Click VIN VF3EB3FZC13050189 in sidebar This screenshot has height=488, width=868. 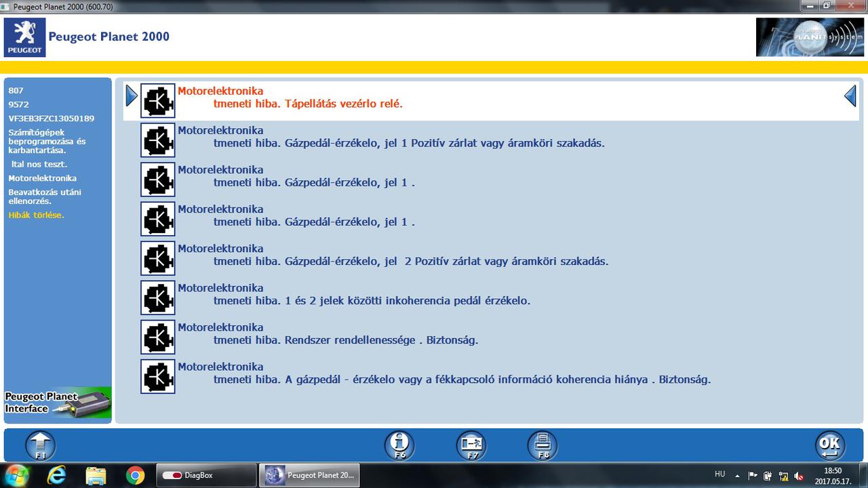[x=52, y=118]
